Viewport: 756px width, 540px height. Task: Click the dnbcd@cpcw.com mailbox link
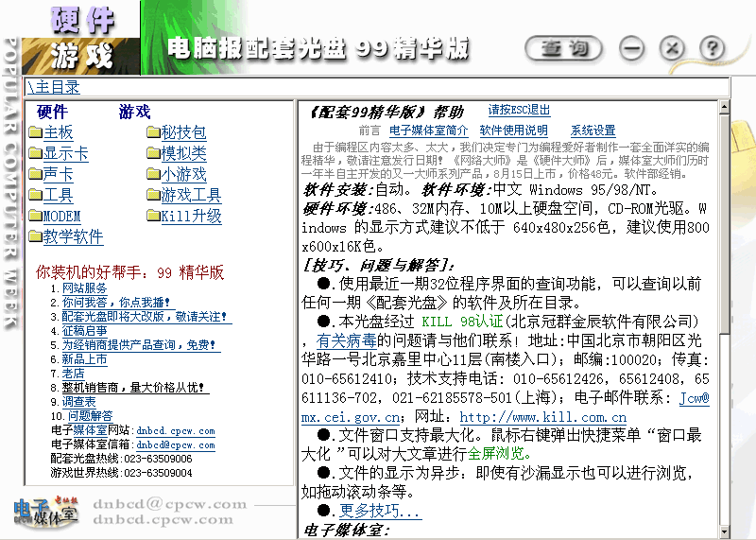[176, 444]
